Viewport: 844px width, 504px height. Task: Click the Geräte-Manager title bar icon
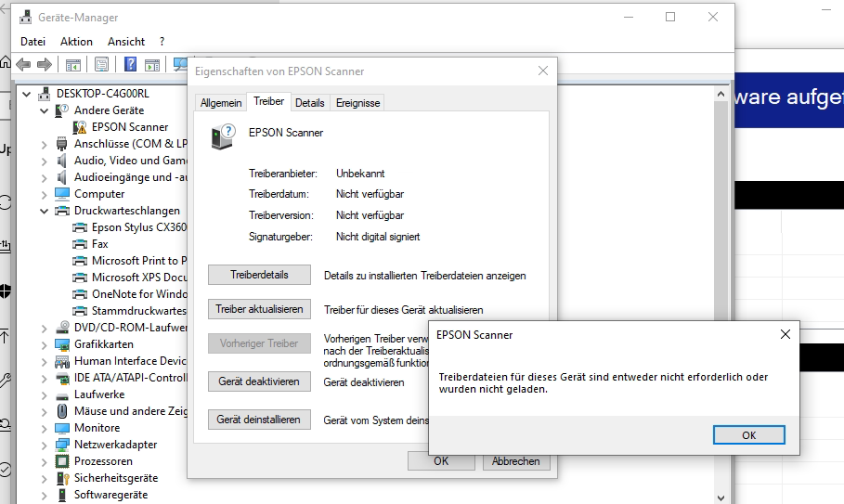pyautogui.click(x=25, y=18)
